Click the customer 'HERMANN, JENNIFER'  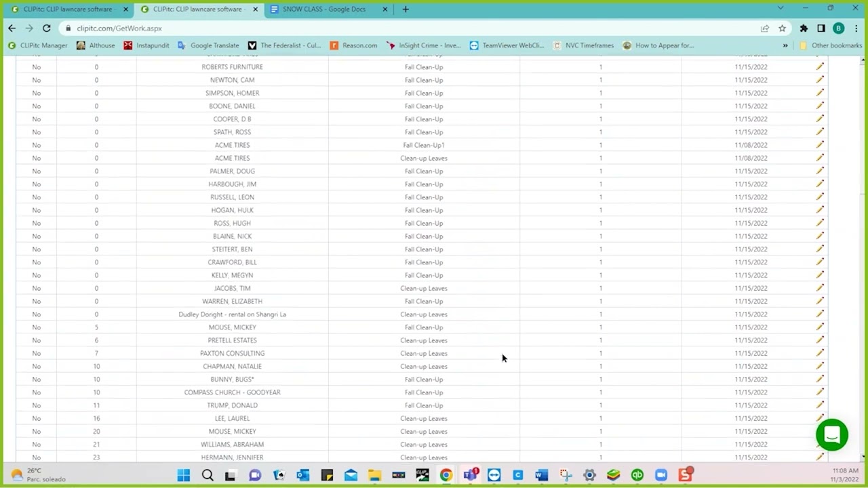tap(232, 457)
